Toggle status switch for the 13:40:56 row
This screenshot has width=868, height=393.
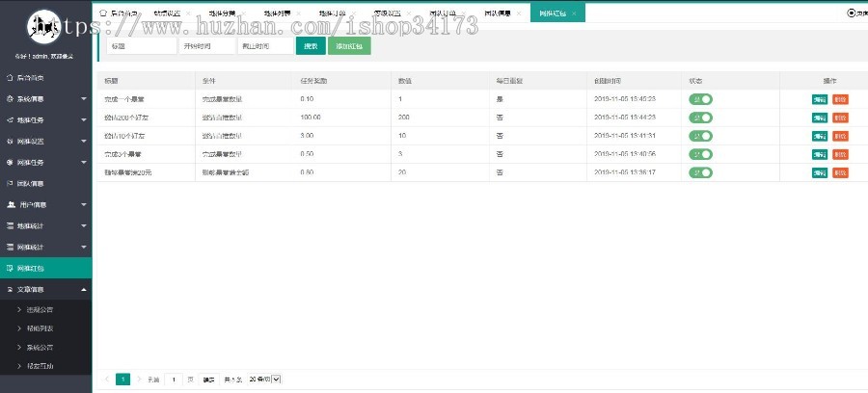click(700, 154)
